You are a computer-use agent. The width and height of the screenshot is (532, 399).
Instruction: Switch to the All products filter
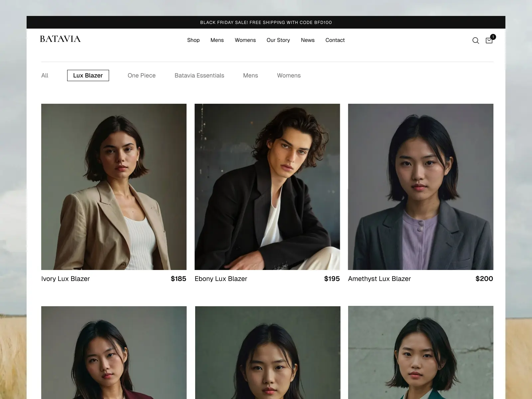[45, 75]
